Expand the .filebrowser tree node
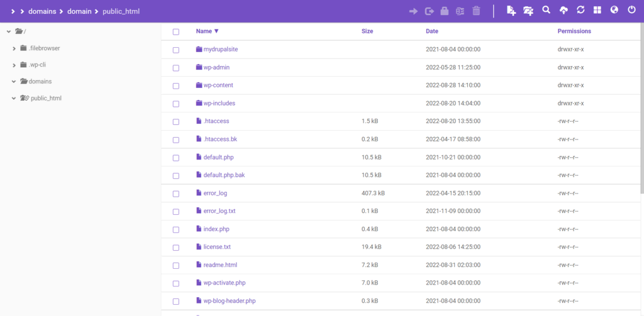This screenshot has height=316, width=644. pos(14,48)
